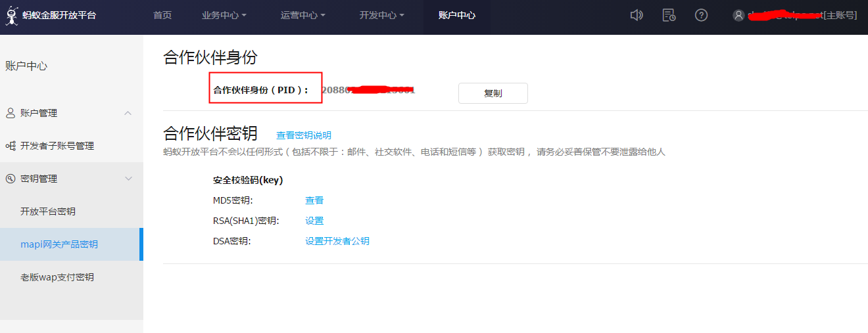Click the Ant Financial ant logo
The image size is (868, 333).
tap(11, 15)
